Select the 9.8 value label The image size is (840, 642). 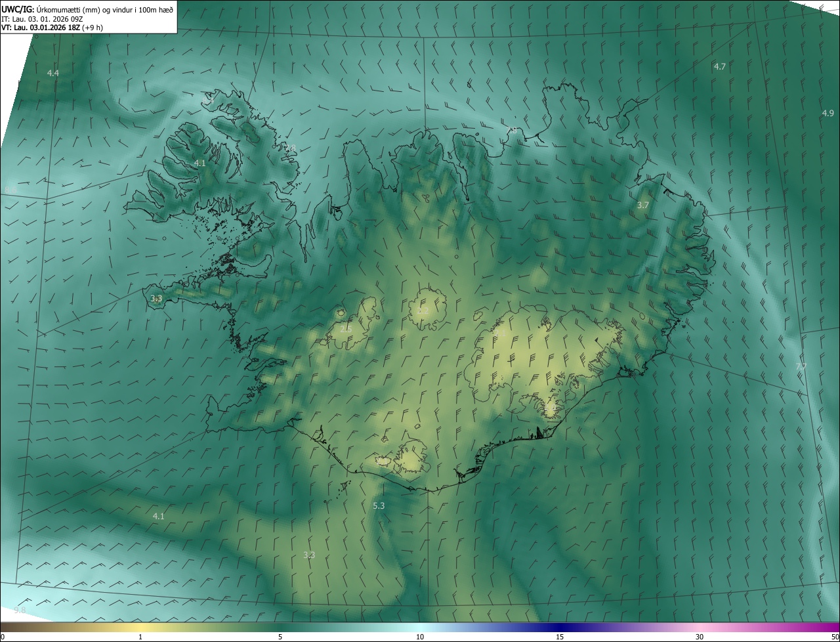coord(20,610)
